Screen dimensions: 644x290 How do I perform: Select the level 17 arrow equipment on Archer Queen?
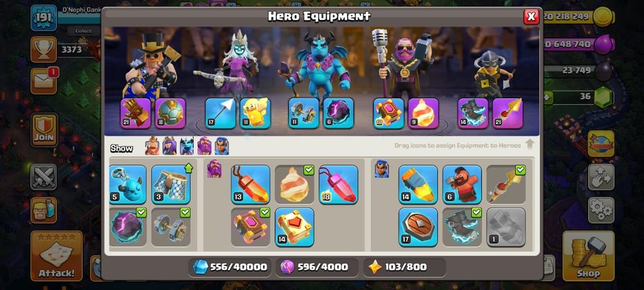[221, 113]
